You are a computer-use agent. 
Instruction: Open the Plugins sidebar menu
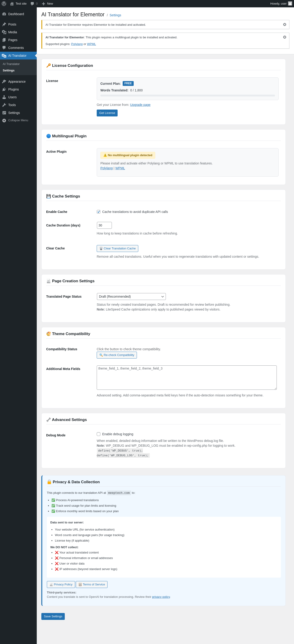pyautogui.click(x=14, y=89)
